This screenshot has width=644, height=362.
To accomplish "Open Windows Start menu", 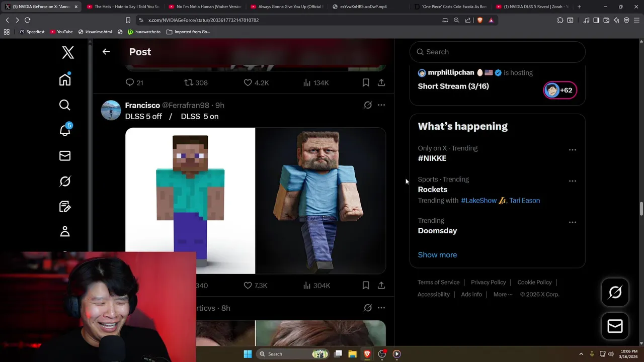I will pyautogui.click(x=248, y=354).
